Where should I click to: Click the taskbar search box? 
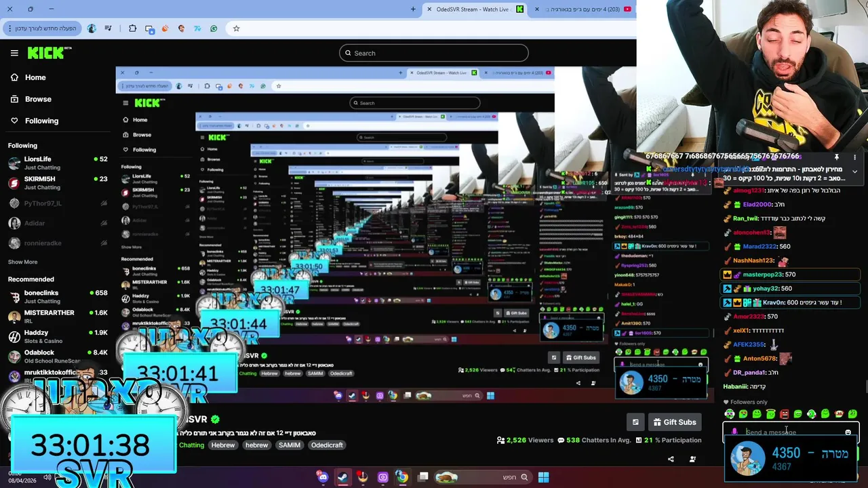[483, 477]
